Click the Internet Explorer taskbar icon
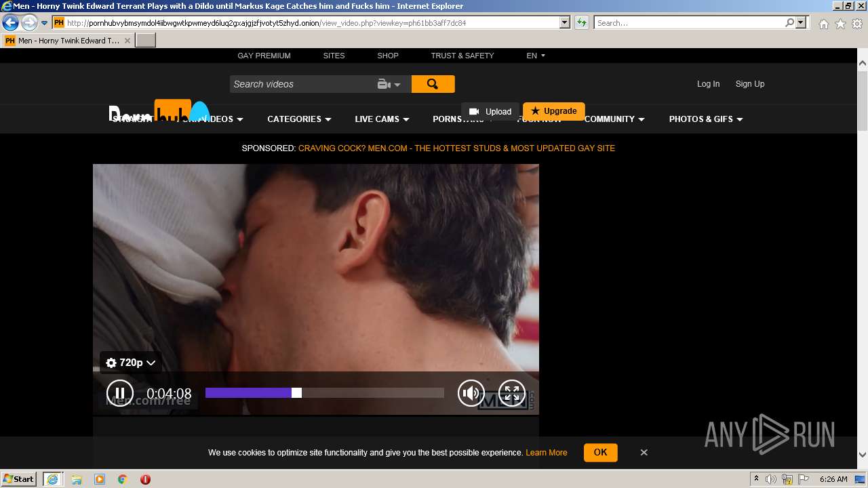Image resolution: width=868 pixels, height=488 pixels. [52, 479]
